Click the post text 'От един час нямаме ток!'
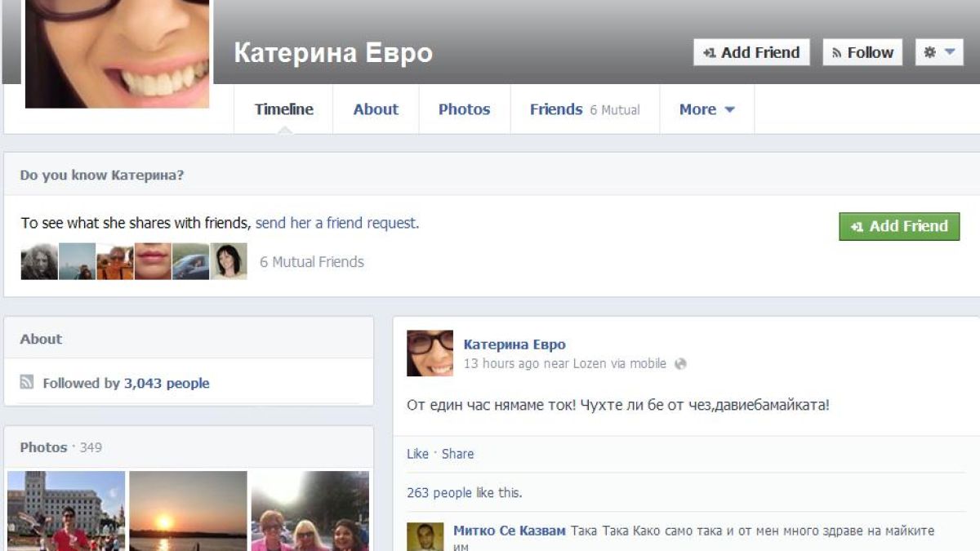 [x=492, y=405]
